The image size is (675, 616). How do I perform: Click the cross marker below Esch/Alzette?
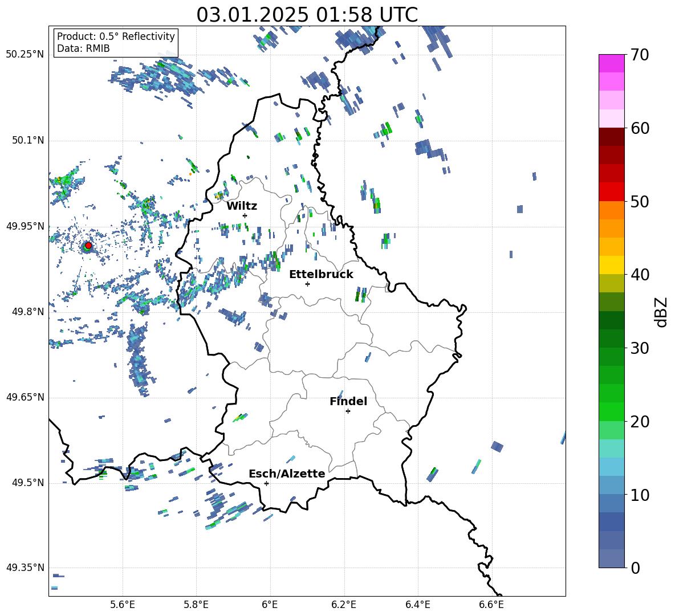(x=266, y=483)
